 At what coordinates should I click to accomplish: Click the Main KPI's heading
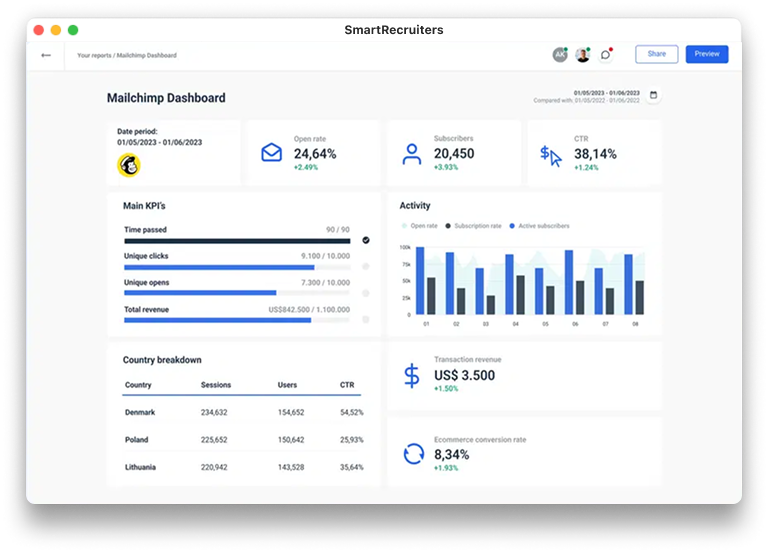[x=144, y=206]
